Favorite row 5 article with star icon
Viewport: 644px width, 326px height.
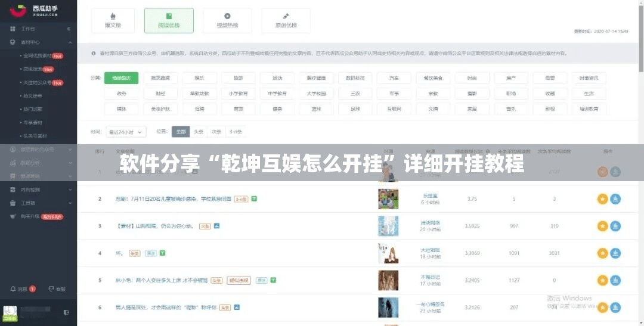[x=602, y=281]
